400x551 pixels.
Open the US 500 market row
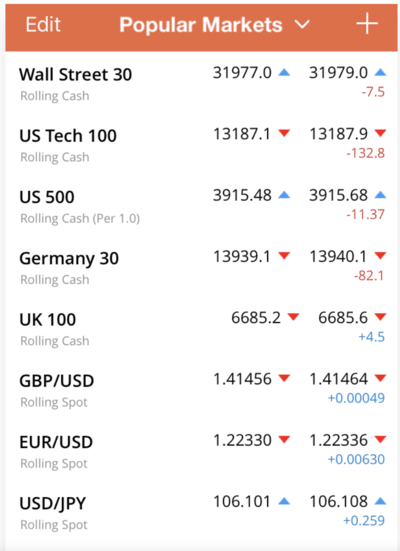[202, 206]
